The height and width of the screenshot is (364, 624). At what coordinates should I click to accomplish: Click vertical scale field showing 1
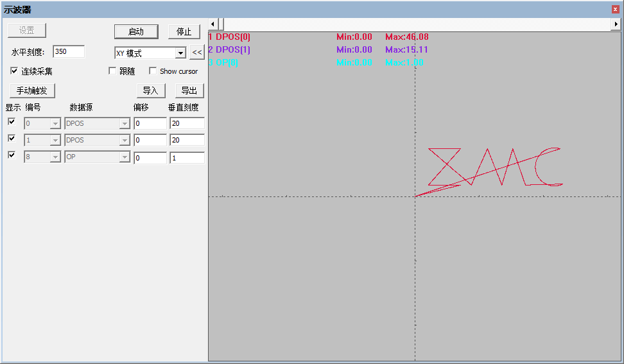pos(187,157)
